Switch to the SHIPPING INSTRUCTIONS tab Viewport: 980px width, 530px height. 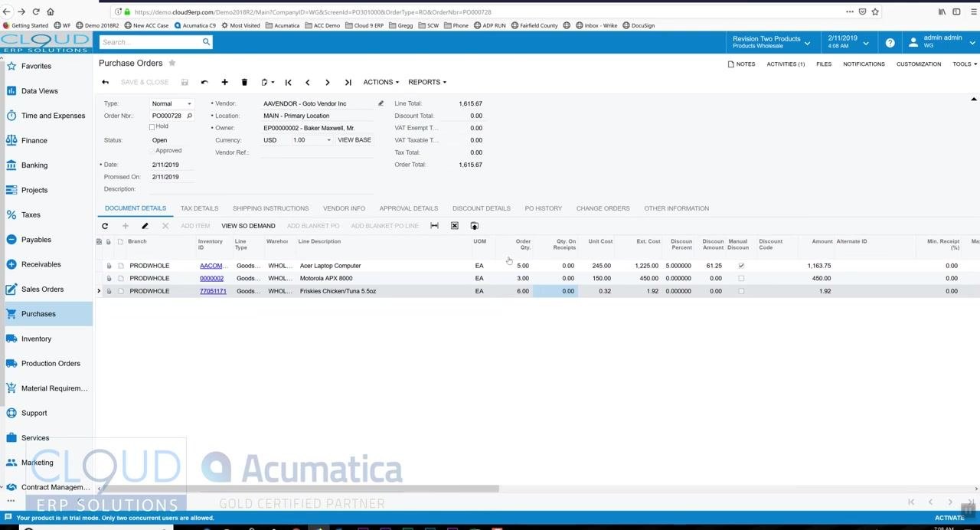coord(270,208)
